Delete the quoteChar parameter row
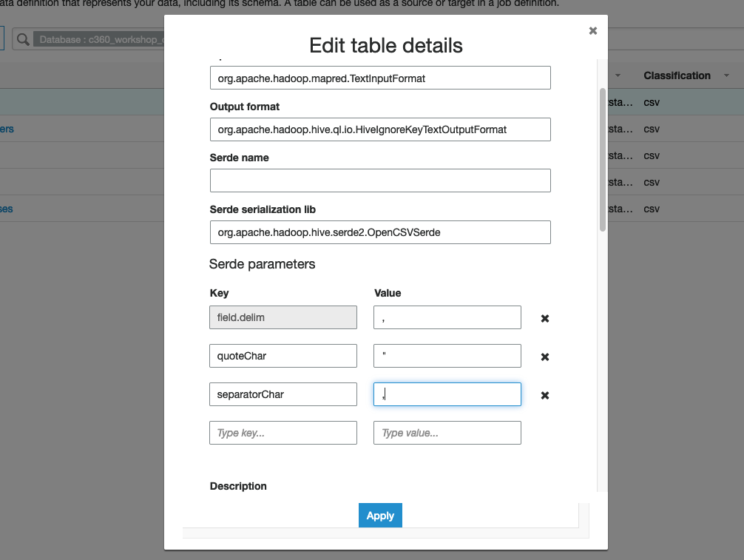The width and height of the screenshot is (744, 560). coord(545,357)
